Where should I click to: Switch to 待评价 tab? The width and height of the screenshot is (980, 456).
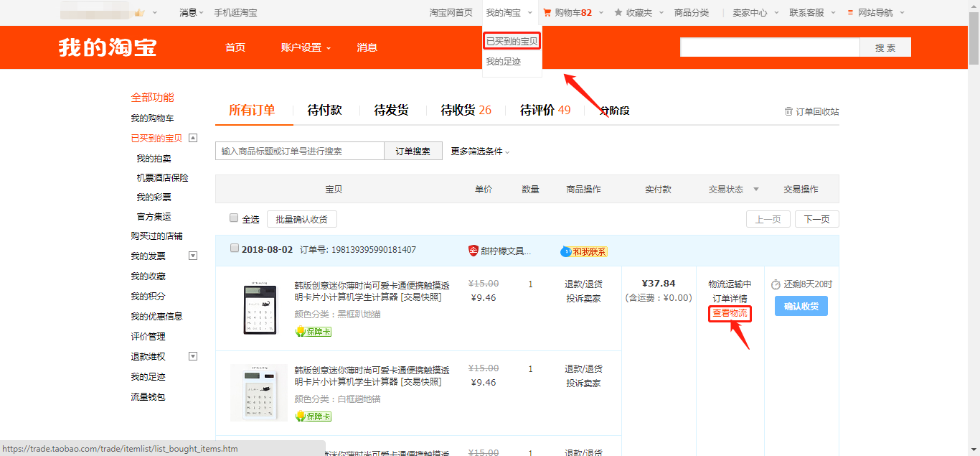coord(545,110)
